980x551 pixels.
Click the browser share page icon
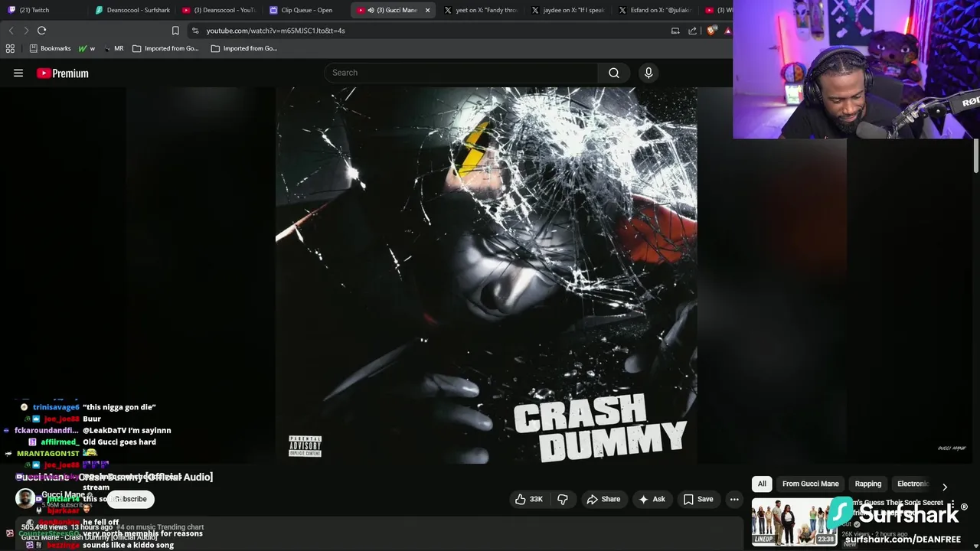(x=693, y=31)
